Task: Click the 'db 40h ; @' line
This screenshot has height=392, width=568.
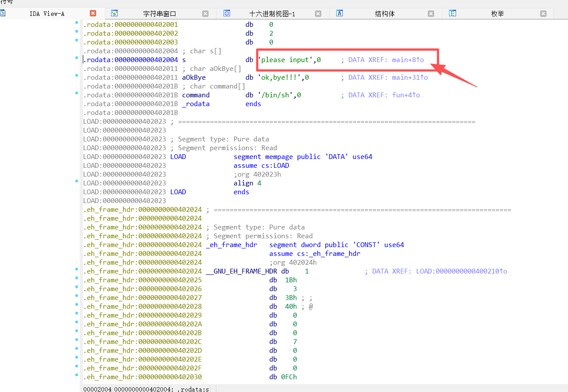Action: [x=291, y=307]
